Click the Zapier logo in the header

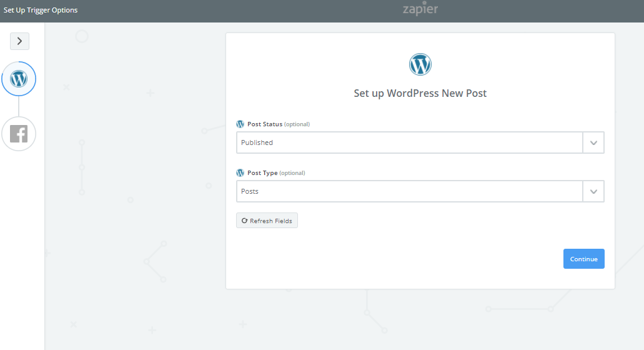pyautogui.click(x=420, y=9)
